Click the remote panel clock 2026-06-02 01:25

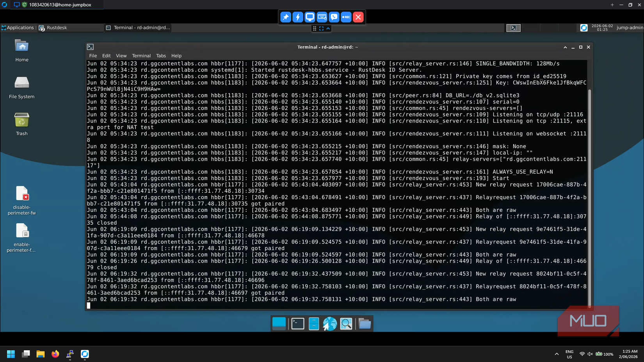coord(602,28)
